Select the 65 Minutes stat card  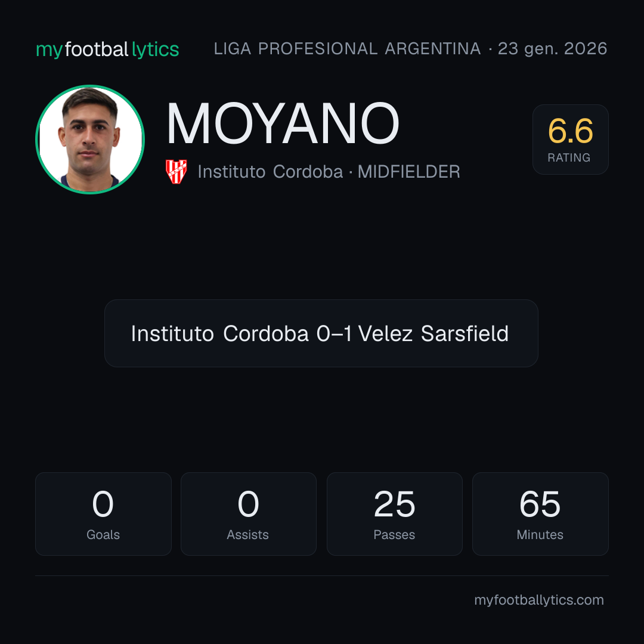[540, 514]
